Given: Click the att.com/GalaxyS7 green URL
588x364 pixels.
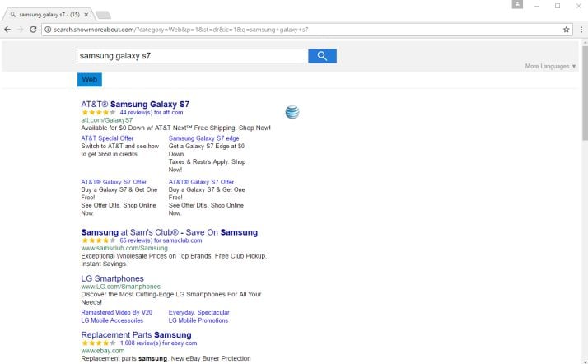Looking at the screenshot, I should coord(107,120).
